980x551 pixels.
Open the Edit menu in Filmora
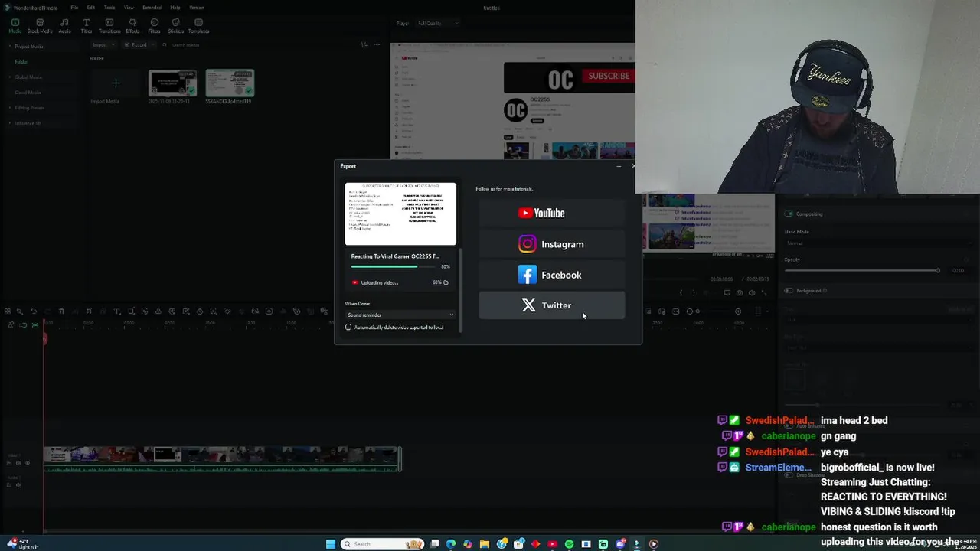click(x=91, y=8)
